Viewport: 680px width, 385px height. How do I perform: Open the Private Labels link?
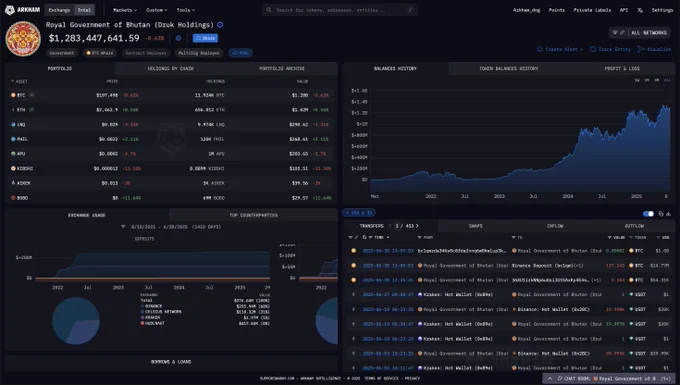coord(592,10)
